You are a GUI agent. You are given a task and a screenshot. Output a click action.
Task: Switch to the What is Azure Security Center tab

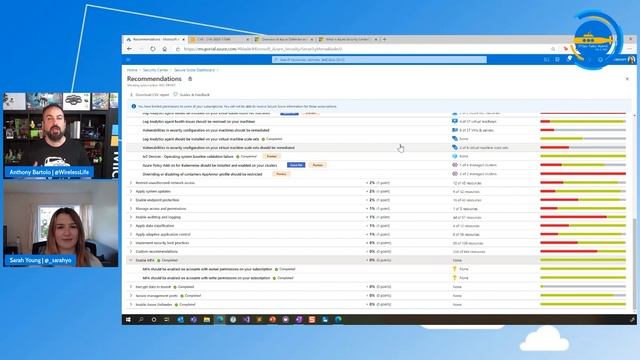pyautogui.click(x=348, y=39)
